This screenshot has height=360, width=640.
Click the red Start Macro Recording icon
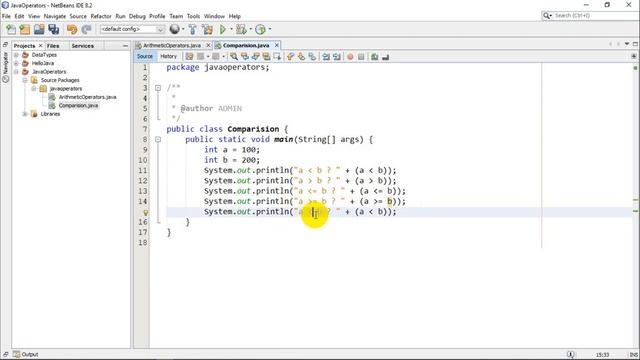350,57
